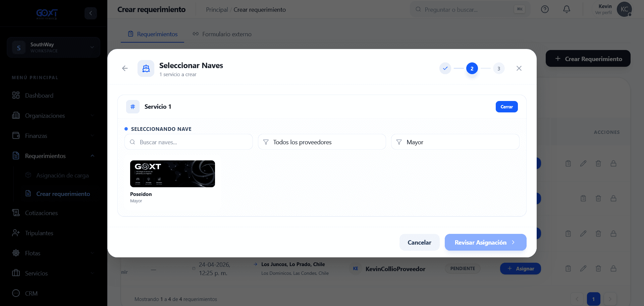This screenshot has height=306, width=644.
Task: Switch to the Formulario externo tab
Action: [222, 34]
